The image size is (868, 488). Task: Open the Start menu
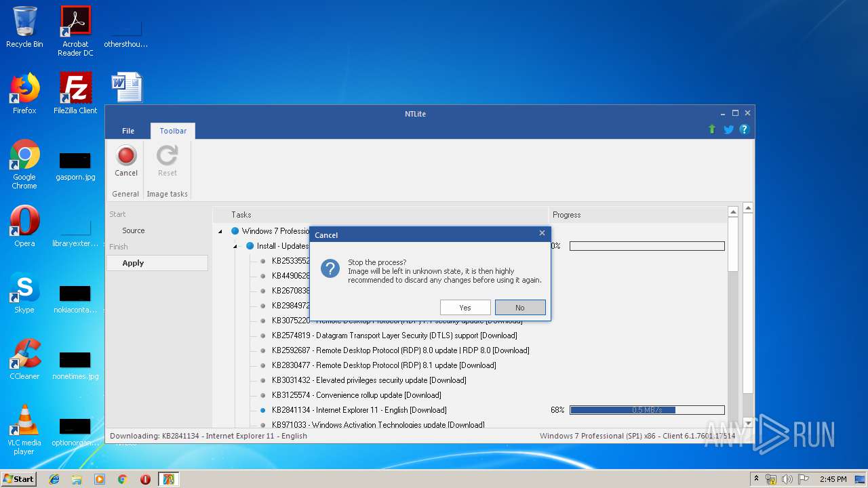[x=18, y=479]
